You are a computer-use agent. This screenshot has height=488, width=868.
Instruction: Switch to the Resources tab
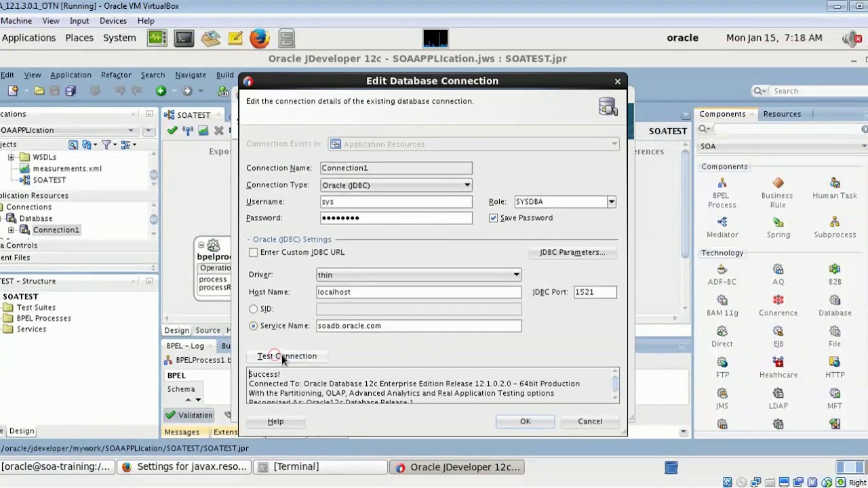pos(782,114)
